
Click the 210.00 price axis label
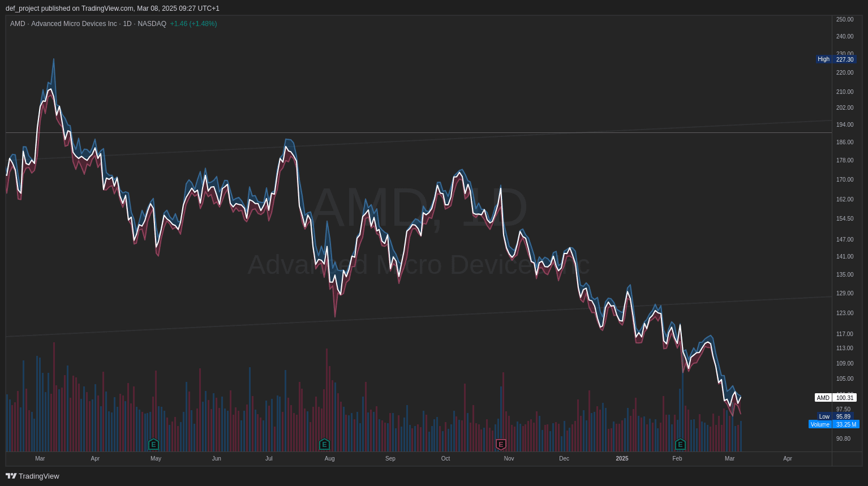point(845,92)
